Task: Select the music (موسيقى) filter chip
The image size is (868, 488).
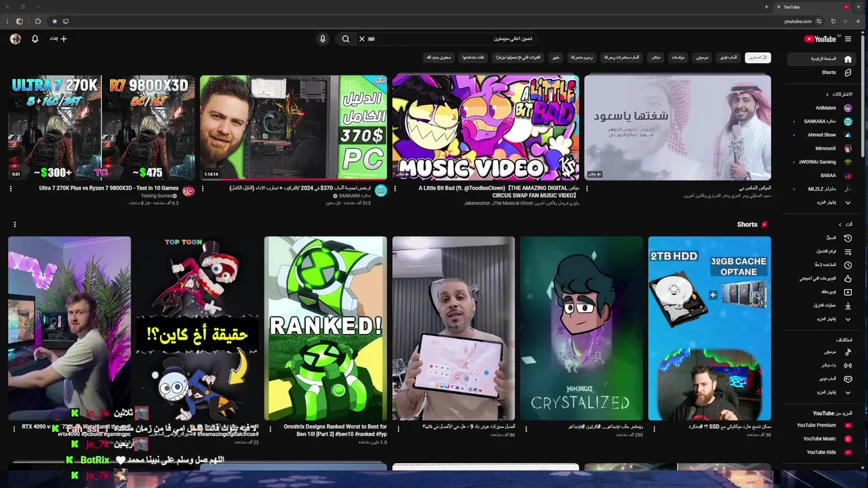Action: pos(702,58)
